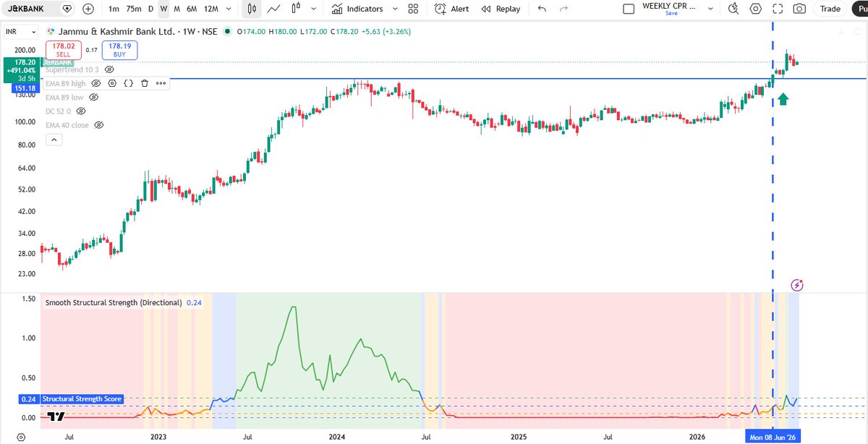Screen dimensions: 868x444
Task: Take a chart snapshot with camera icon
Action: click(x=799, y=9)
